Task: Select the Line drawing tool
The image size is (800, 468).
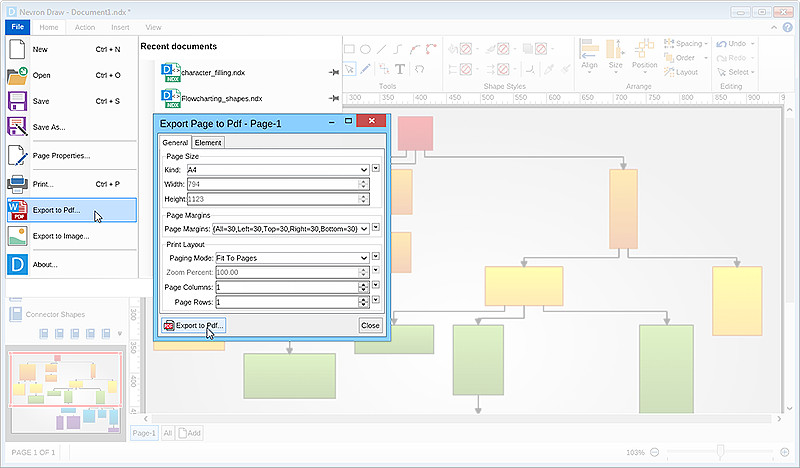Action: click(x=382, y=49)
